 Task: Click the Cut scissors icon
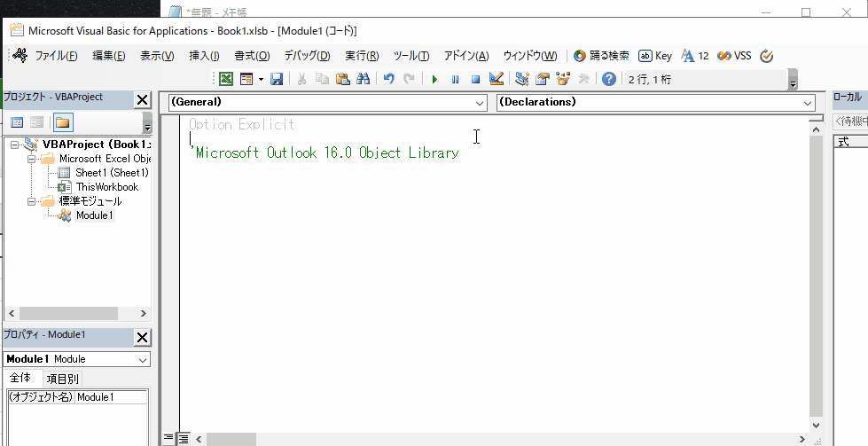pos(301,79)
